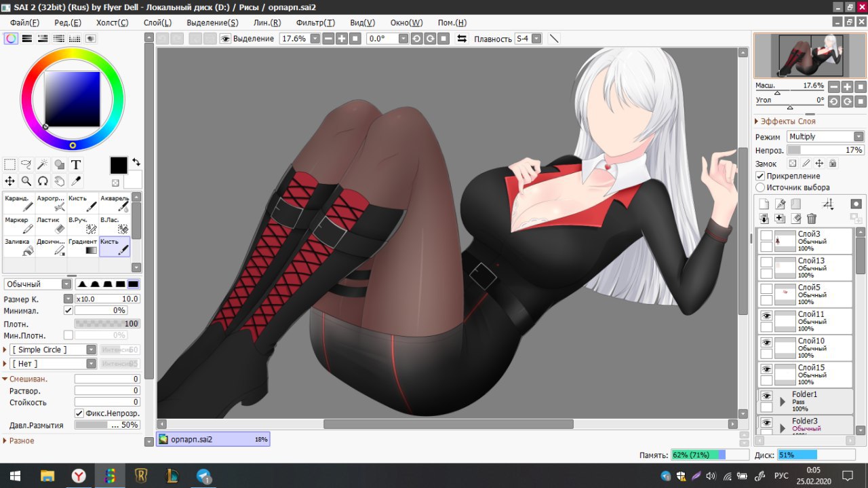Adjust the Непроз. opacity 17% slider
This screenshot has height=488, width=868.
pos(825,150)
